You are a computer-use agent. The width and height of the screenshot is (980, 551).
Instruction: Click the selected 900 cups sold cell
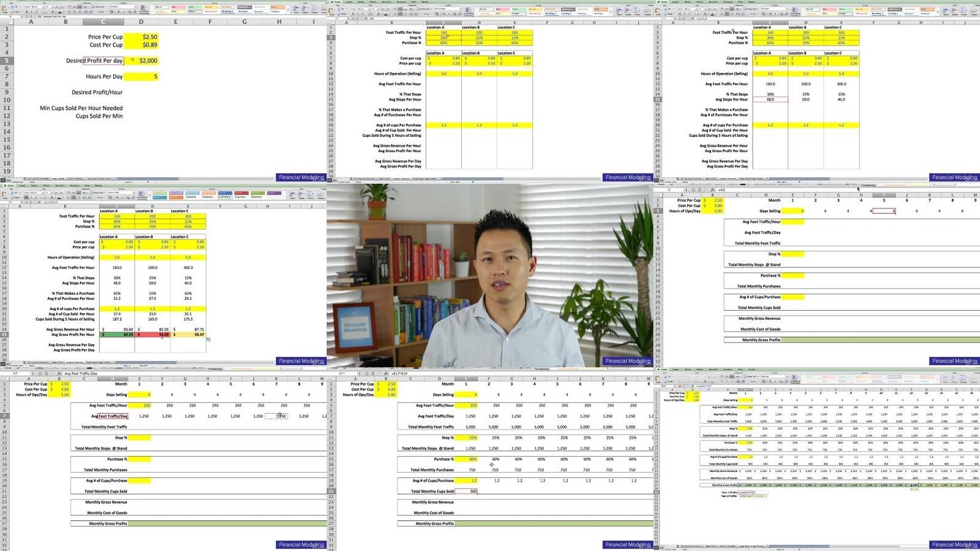[x=466, y=492]
